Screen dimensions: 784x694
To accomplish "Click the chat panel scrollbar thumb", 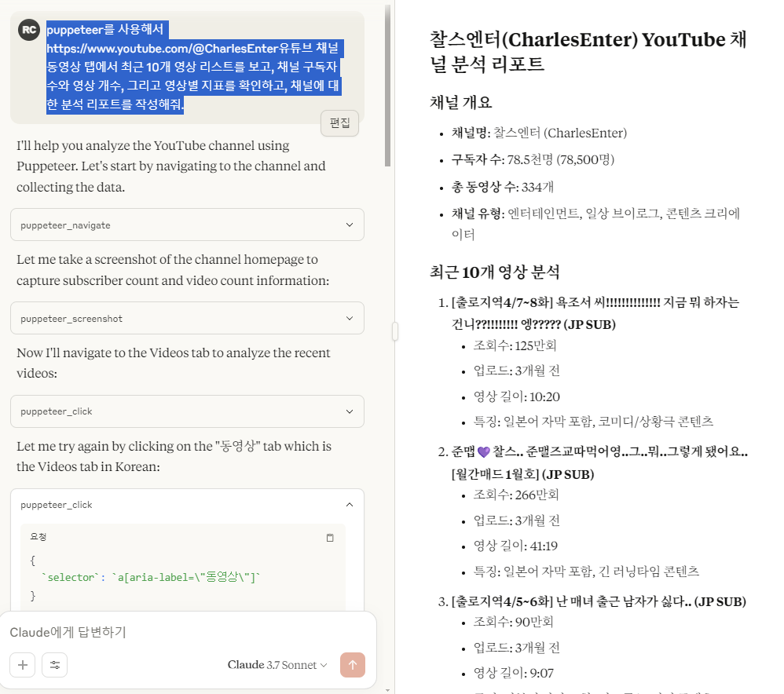I will 387,86.
